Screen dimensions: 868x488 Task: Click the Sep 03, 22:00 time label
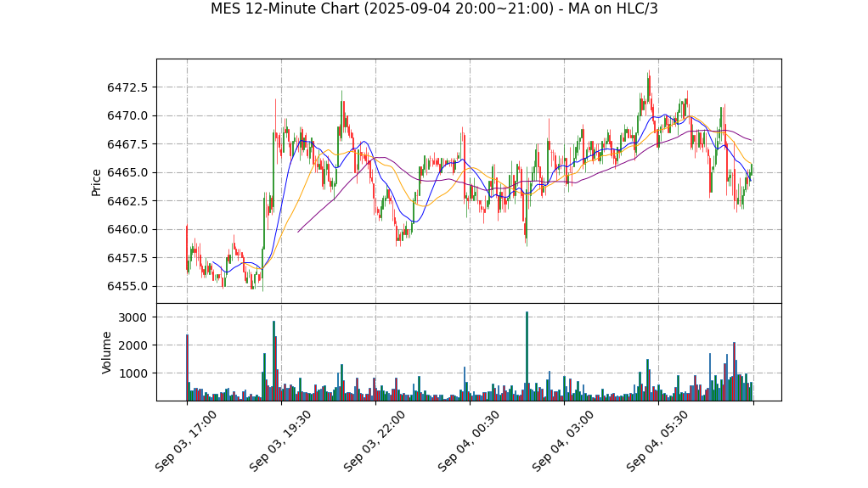click(x=375, y=441)
